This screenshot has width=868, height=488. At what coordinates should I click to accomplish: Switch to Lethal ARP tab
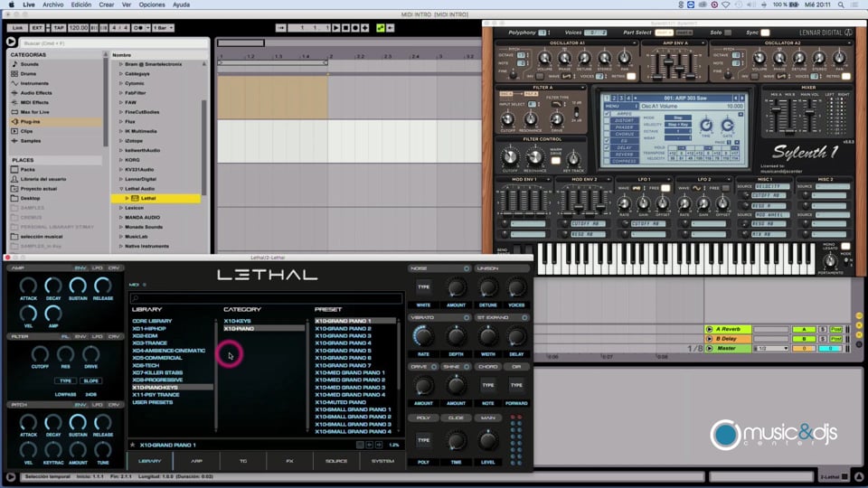coord(196,461)
